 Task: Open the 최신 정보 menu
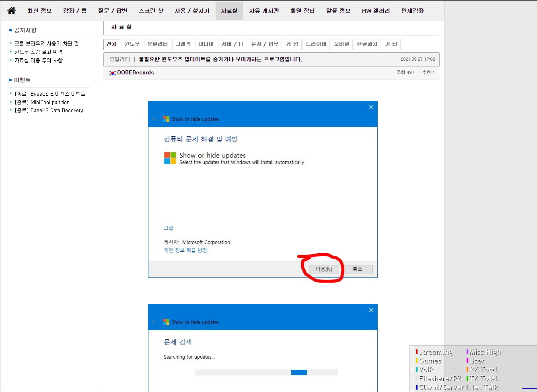point(39,11)
